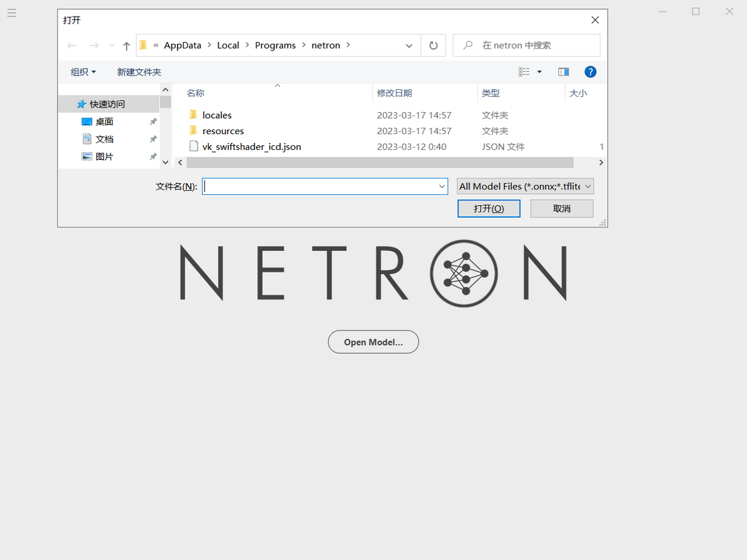The width and height of the screenshot is (747, 560).
Task: Click the help question mark icon
Action: pos(589,71)
